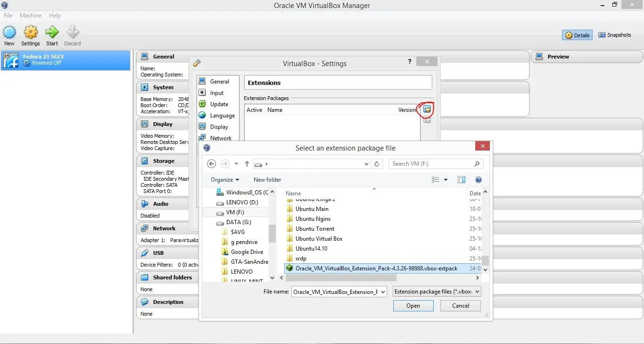644x344 pixels.
Task: Open the Organize dropdown menu
Action: pyautogui.click(x=225, y=180)
